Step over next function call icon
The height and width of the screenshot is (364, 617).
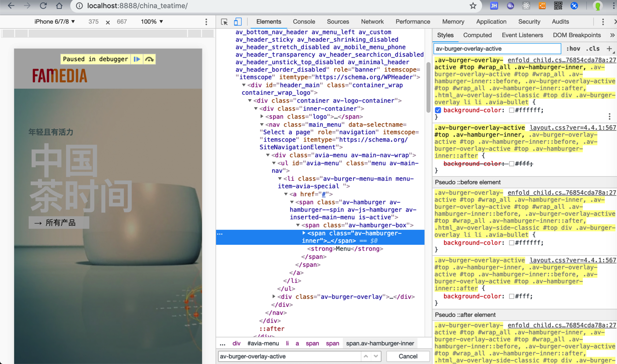click(149, 59)
